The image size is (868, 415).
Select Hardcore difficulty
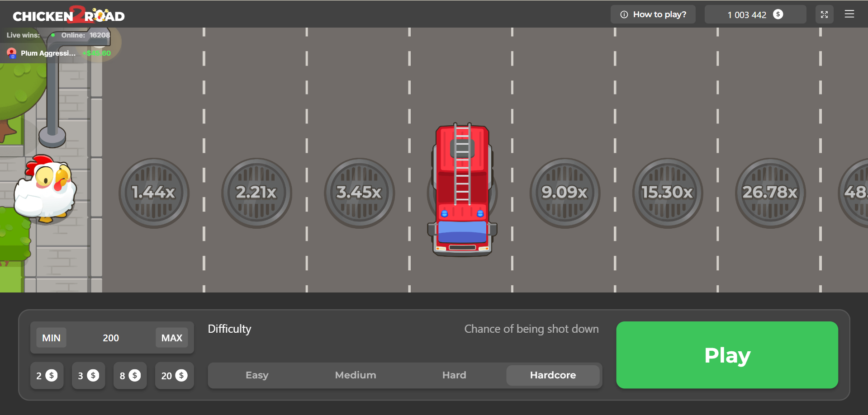coord(553,375)
